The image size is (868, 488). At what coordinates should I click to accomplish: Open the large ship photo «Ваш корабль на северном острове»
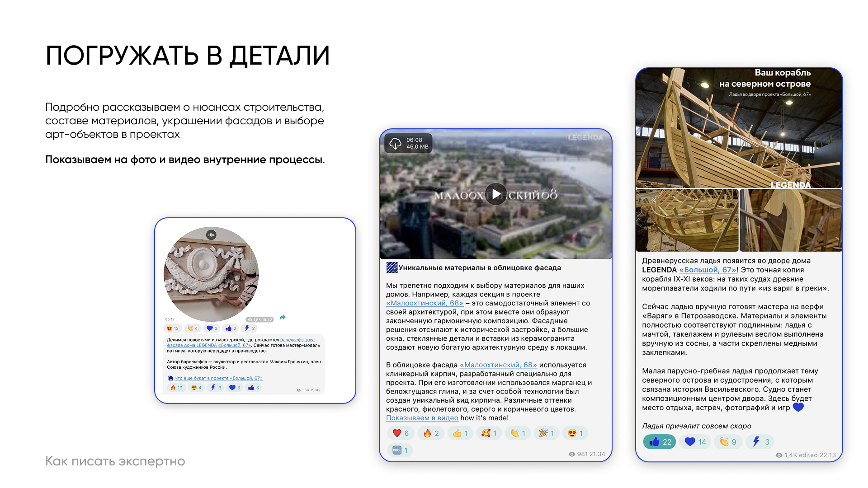pyautogui.click(x=739, y=128)
